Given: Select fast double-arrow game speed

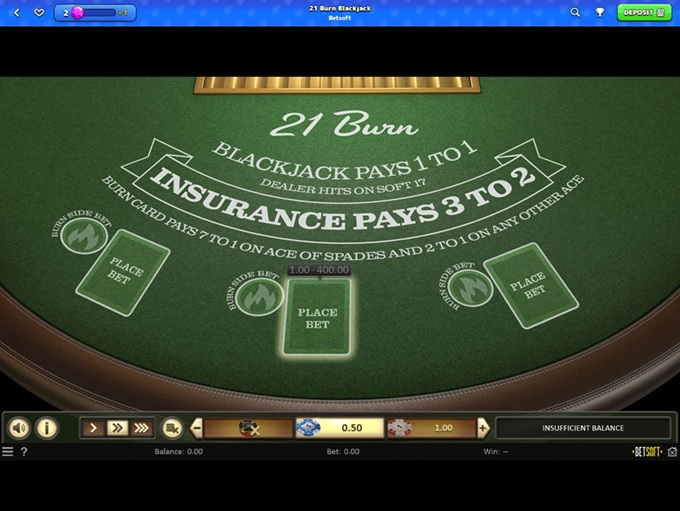Looking at the screenshot, I should tap(117, 428).
